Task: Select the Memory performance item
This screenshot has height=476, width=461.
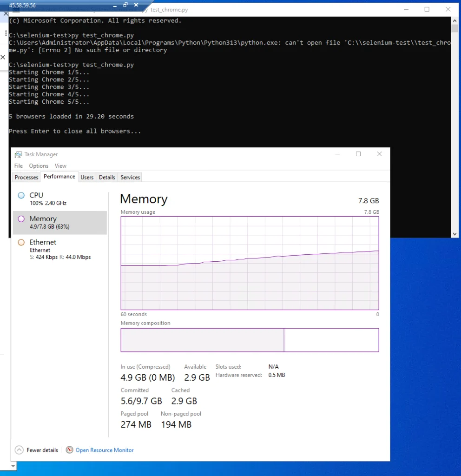Action: pyautogui.click(x=60, y=223)
